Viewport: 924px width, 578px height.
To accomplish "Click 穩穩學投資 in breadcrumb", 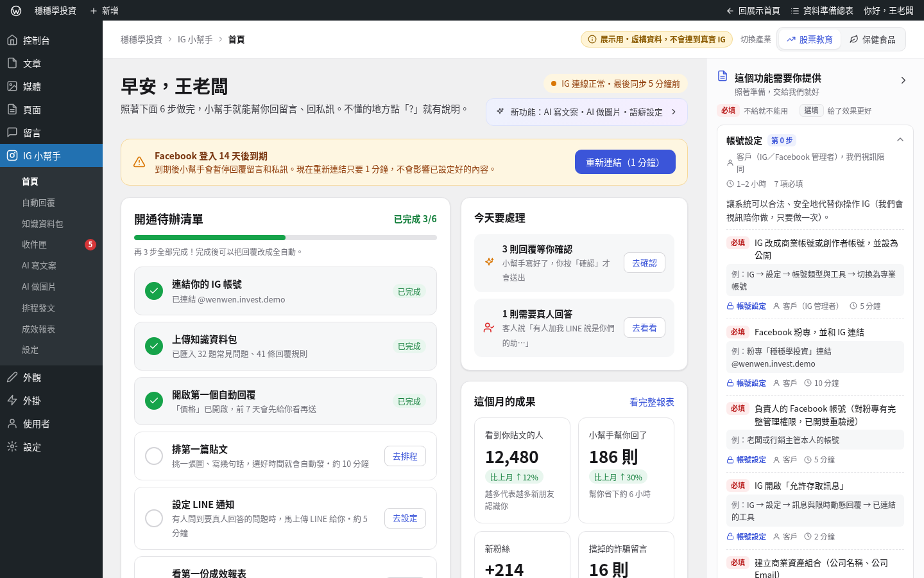I will tap(141, 39).
